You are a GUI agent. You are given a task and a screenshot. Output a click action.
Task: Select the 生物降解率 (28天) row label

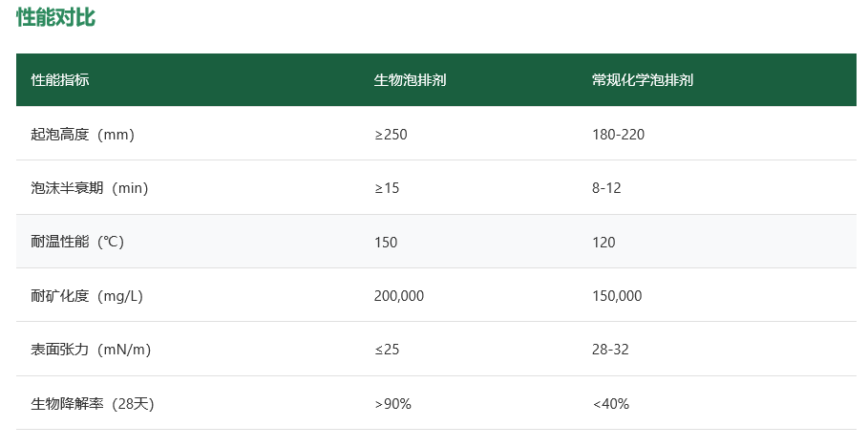click(x=92, y=404)
